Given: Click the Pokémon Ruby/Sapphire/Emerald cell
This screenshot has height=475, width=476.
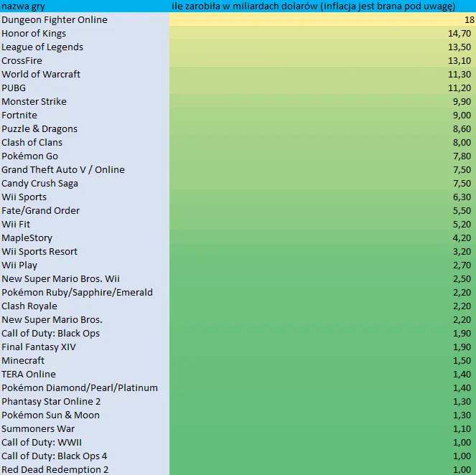Looking at the screenshot, I should pos(85,293).
